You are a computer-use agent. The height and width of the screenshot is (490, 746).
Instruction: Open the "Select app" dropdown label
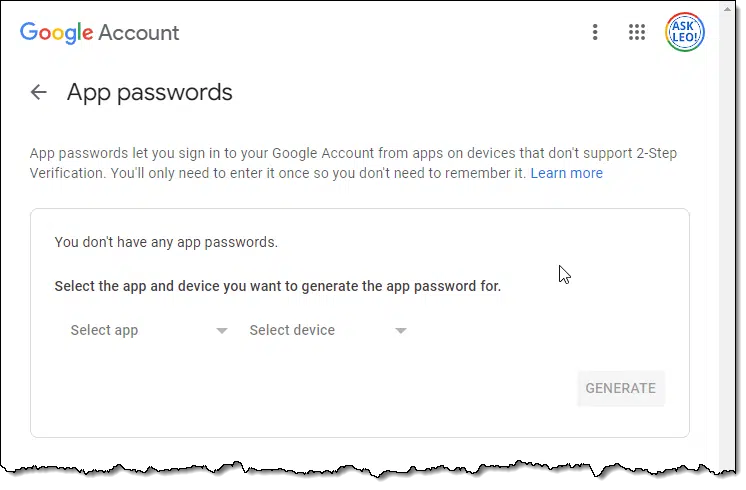click(104, 330)
